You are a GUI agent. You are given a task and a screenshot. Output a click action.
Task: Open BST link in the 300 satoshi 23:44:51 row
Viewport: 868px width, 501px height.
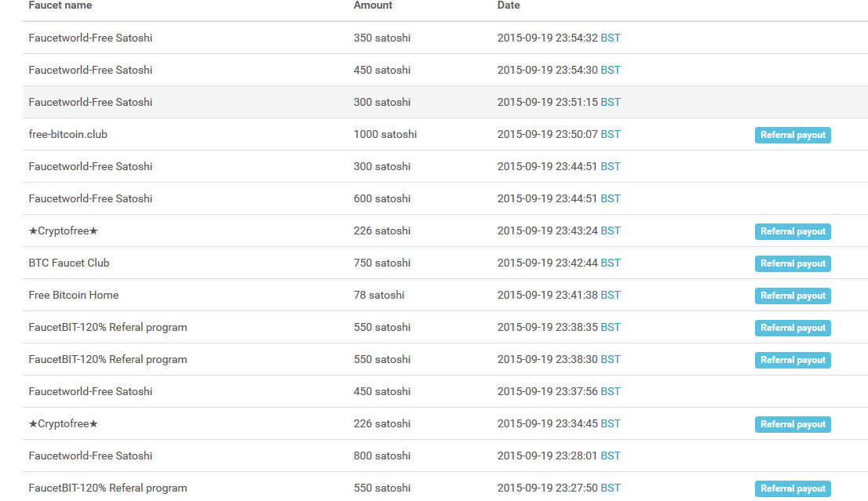click(611, 166)
